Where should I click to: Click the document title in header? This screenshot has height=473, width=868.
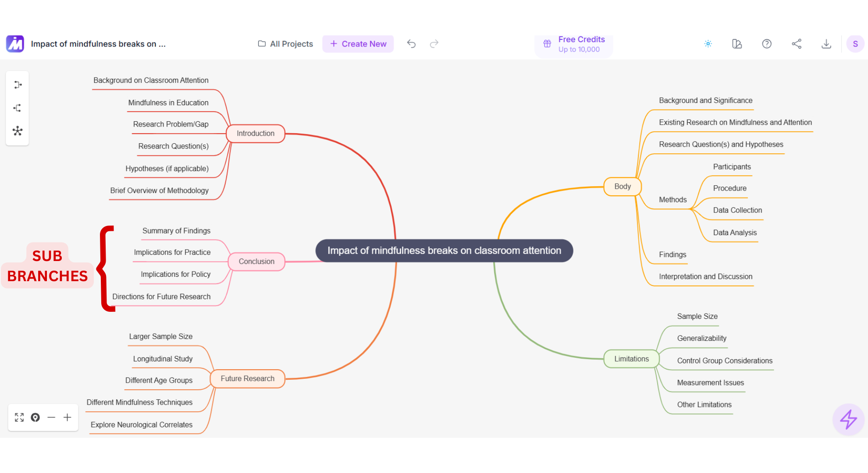[x=98, y=44]
